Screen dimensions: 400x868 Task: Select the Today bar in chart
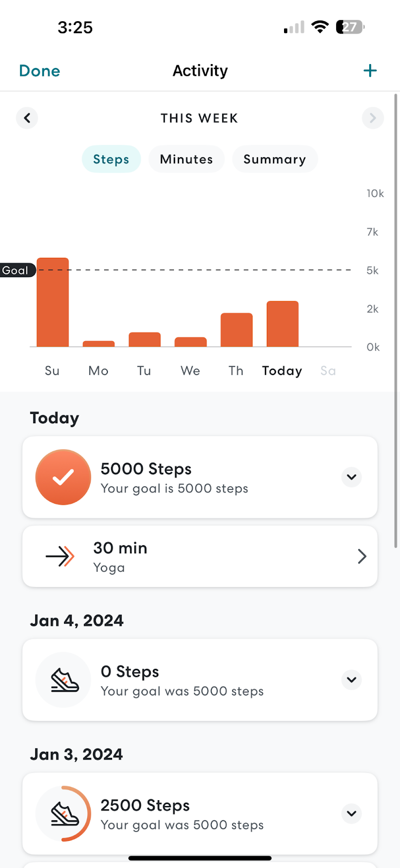point(282,324)
